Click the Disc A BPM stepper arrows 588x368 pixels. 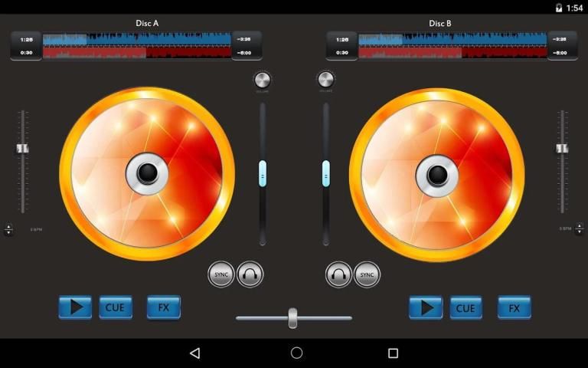click(x=8, y=229)
